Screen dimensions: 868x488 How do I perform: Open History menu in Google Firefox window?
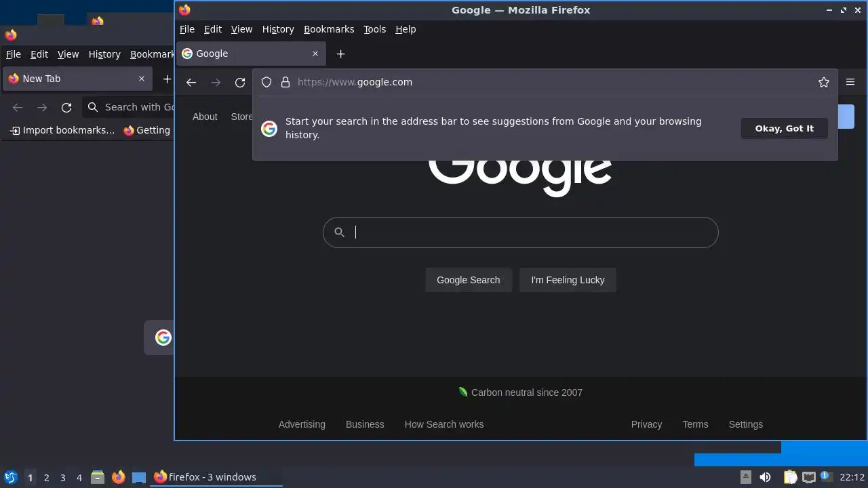coord(278,29)
